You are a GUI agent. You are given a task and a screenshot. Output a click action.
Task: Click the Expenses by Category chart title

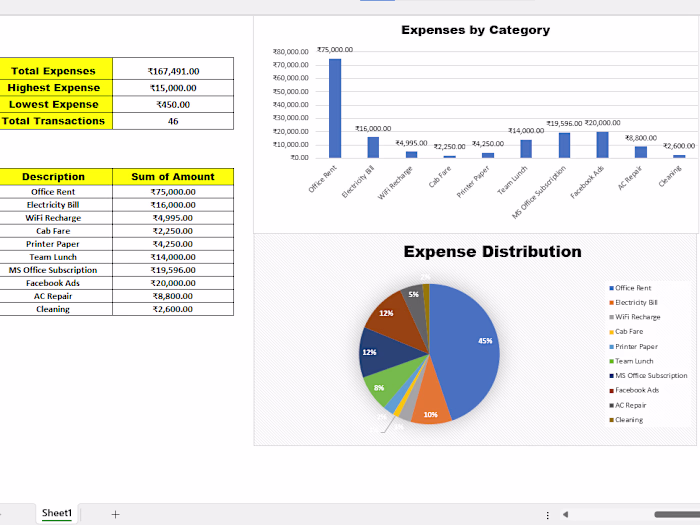[475, 30]
